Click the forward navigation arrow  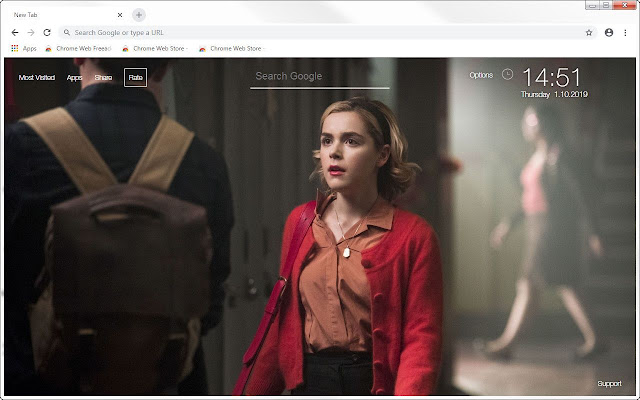[x=31, y=33]
